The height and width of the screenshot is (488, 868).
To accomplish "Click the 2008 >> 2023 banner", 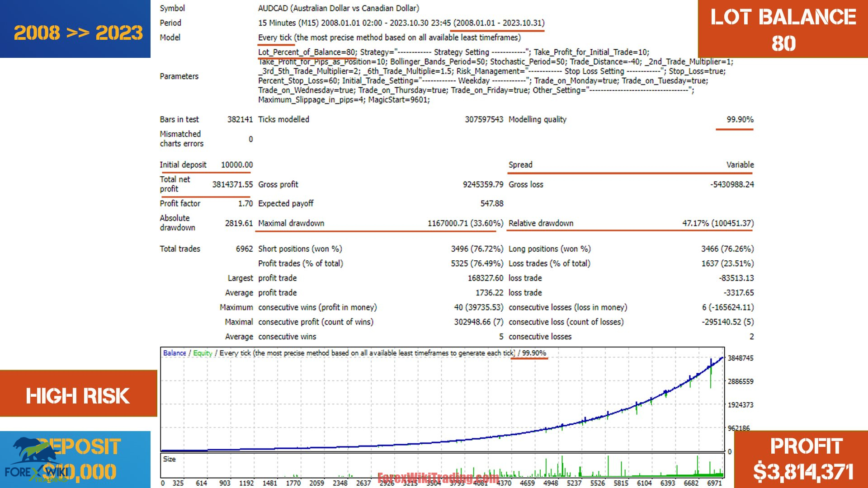I will 78,33.
